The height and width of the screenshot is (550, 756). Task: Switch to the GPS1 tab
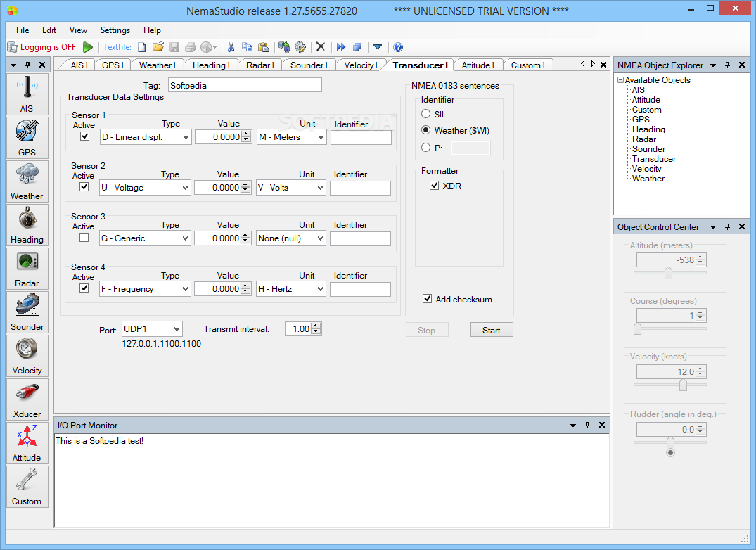(113, 65)
